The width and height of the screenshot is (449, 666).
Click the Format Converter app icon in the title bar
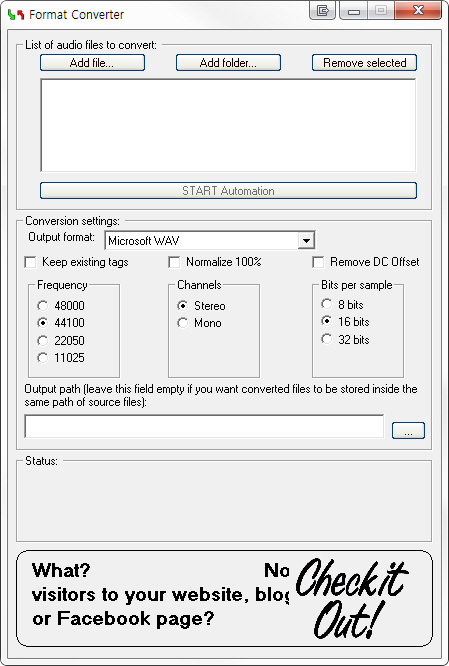point(16,14)
